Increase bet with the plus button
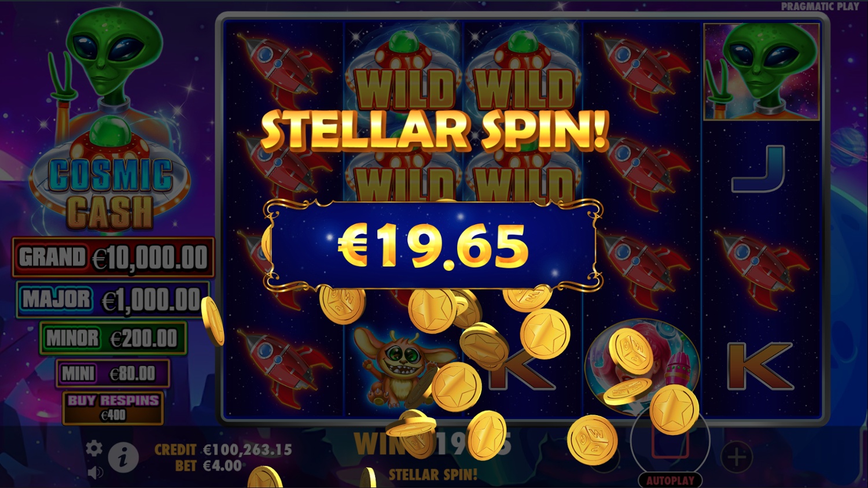This screenshot has width=868, height=488. coord(737,457)
